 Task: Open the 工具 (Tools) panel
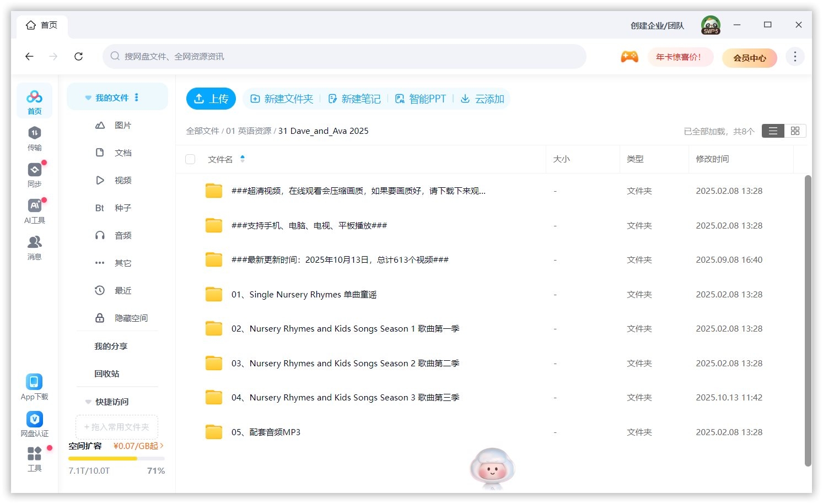tap(34, 459)
